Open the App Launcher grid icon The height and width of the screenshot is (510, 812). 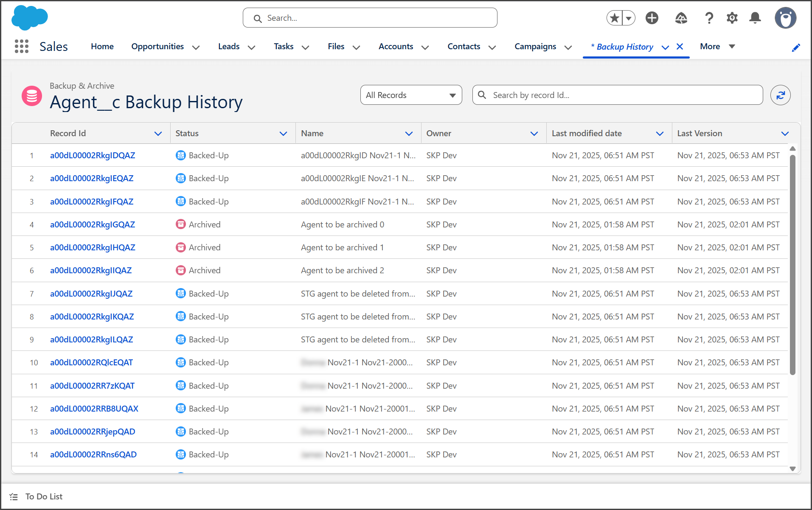(21, 46)
